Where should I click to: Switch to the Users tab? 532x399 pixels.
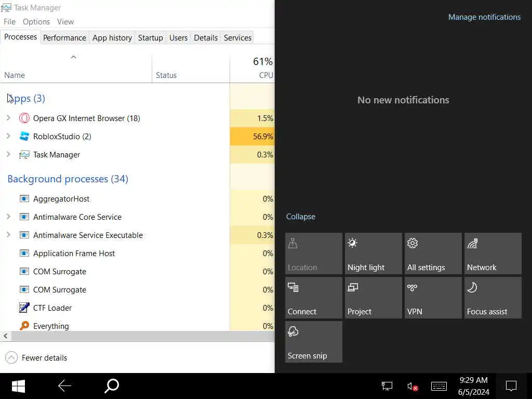(x=178, y=37)
